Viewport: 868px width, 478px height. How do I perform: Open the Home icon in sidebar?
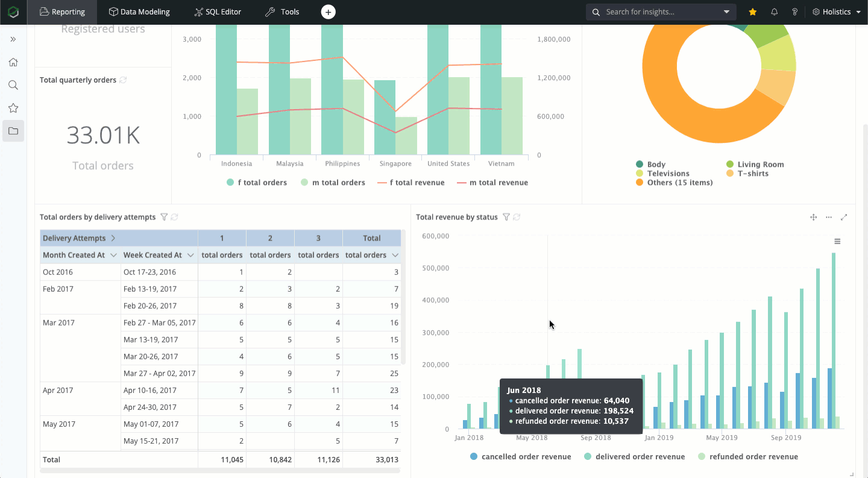coord(13,62)
